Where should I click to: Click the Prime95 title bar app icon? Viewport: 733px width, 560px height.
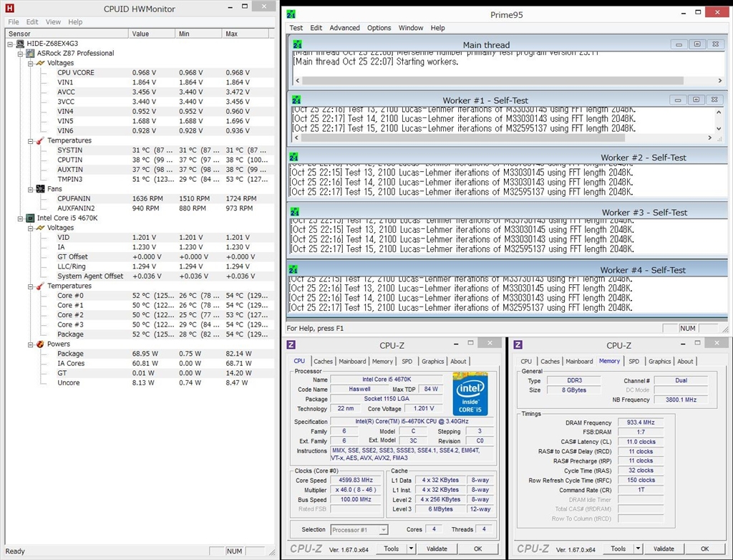tap(292, 14)
